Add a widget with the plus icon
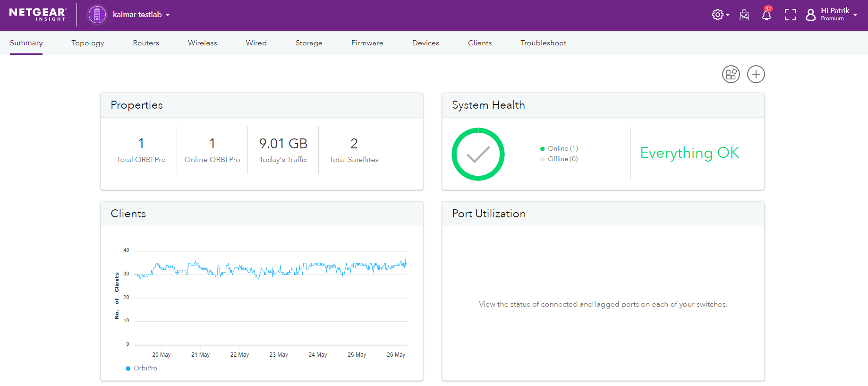 [756, 74]
